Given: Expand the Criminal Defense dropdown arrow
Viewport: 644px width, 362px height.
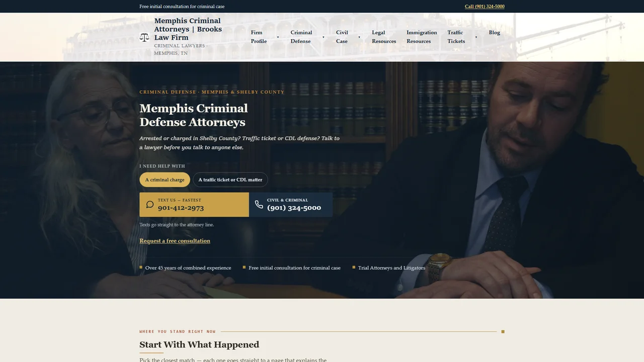Looking at the screenshot, I should pos(323,37).
